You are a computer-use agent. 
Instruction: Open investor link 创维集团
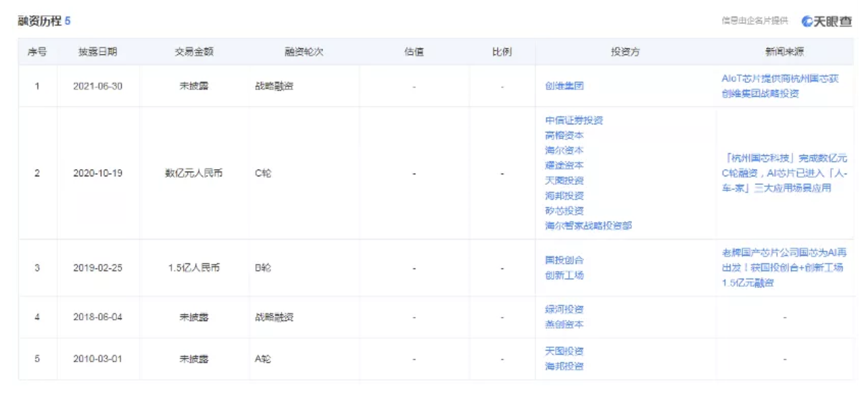click(x=564, y=86)
